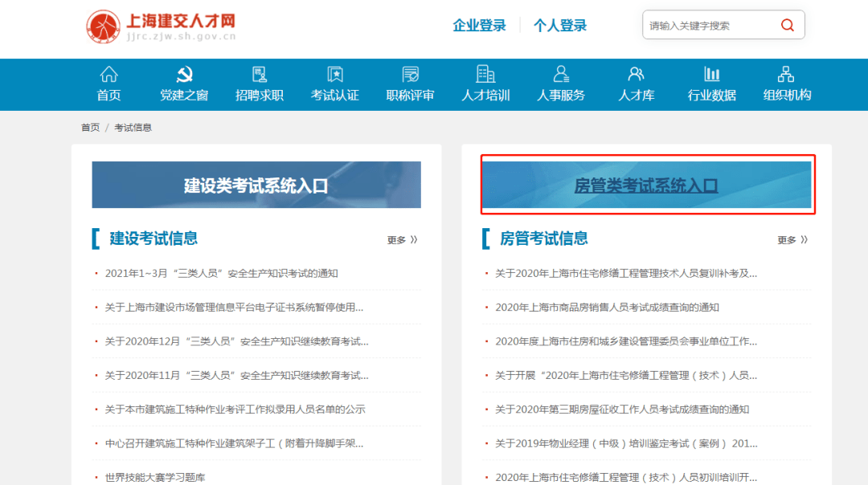
Task: Open 第三期房屋征收工作人员考试成绩 notice
Action: point(622,410)
